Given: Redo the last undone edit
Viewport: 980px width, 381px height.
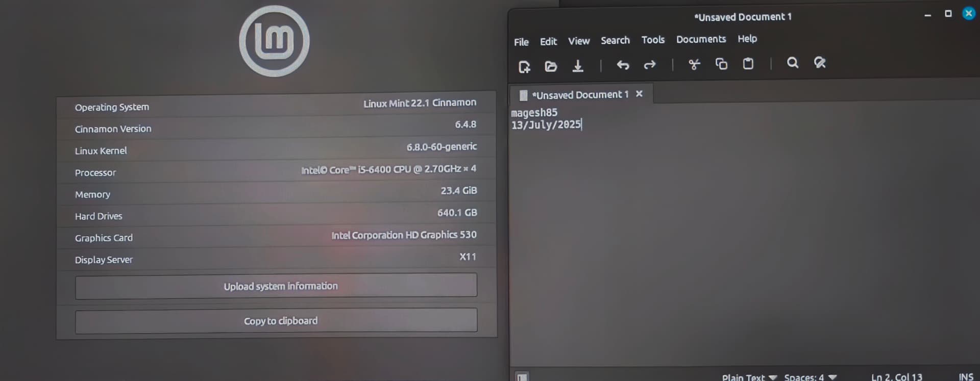Looking at the screenshot, I should (x=650, y=65).
